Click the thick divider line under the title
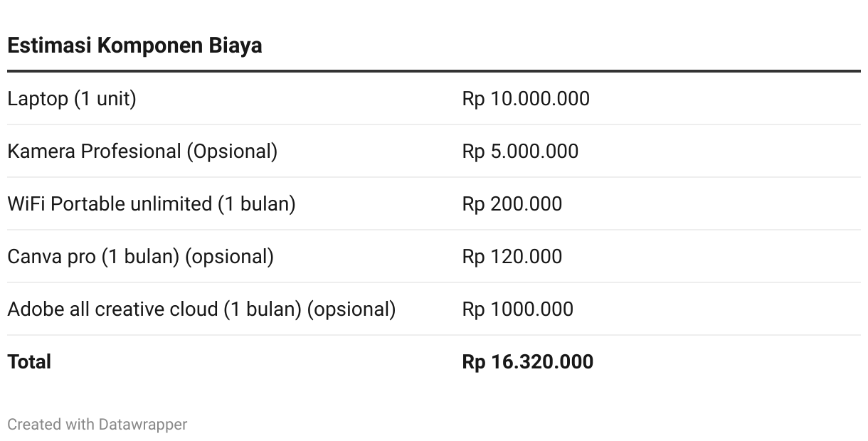Viewport: 868px width, 441px height. pos(434,71)
